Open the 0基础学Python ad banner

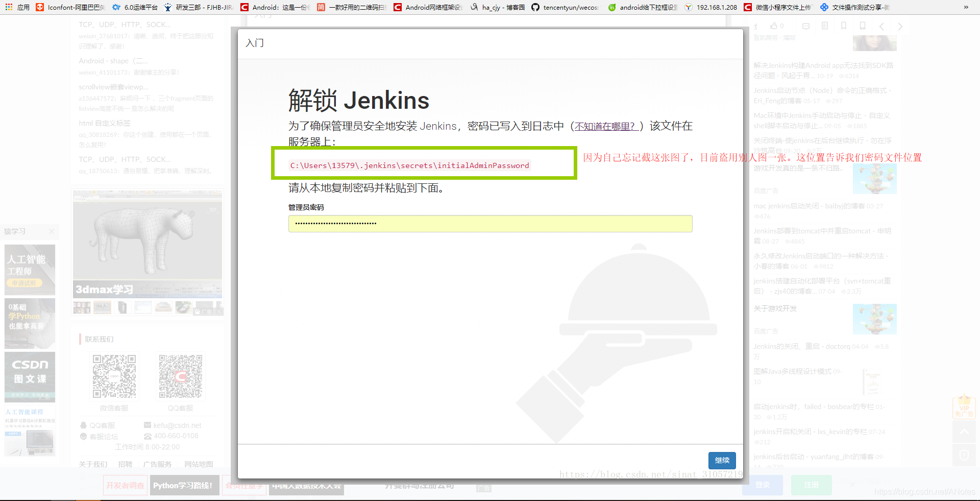pos(30,323)
